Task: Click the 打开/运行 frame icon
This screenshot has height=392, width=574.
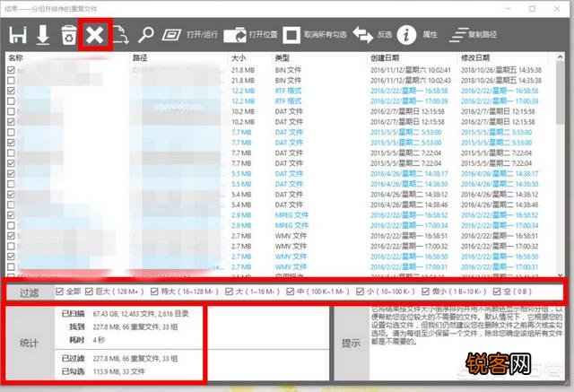Action: tap(171, 35)
